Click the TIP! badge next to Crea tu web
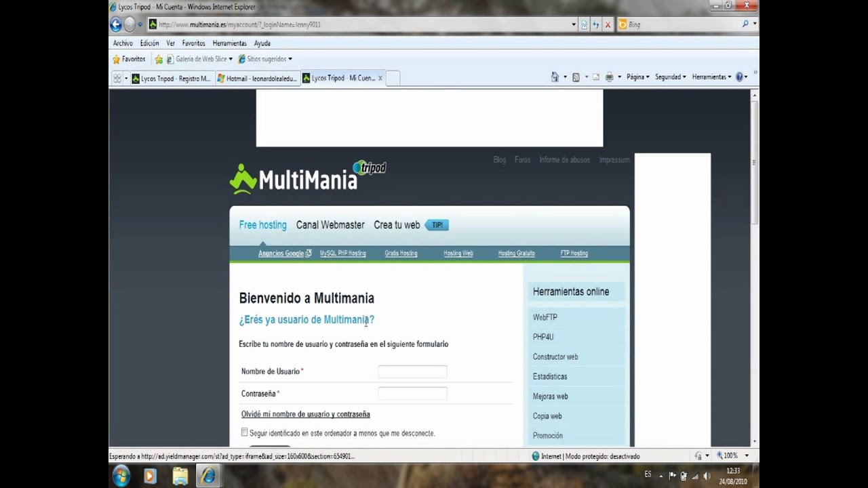 pyautogui.click(x=437, y=225)
